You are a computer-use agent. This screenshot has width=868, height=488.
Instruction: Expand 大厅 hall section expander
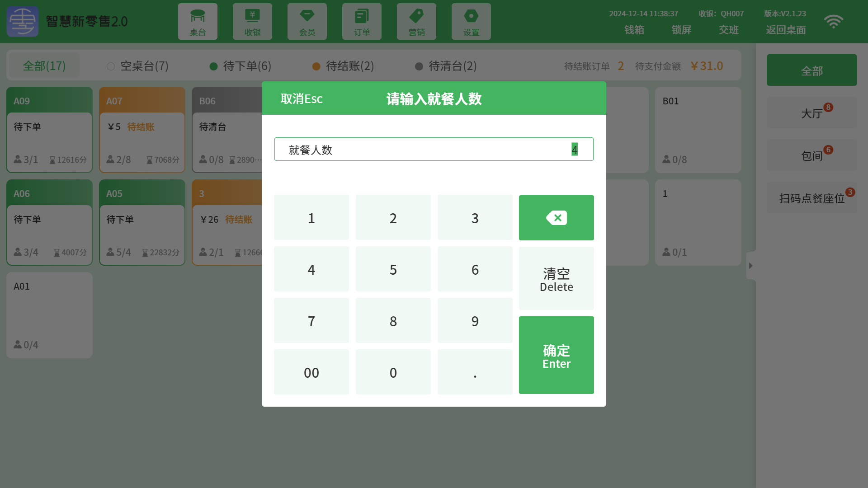click(x=812, y=113)
